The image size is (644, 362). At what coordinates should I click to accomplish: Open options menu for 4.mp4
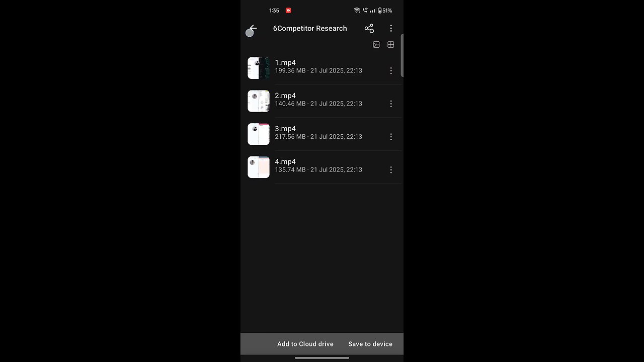coord(391,170)
